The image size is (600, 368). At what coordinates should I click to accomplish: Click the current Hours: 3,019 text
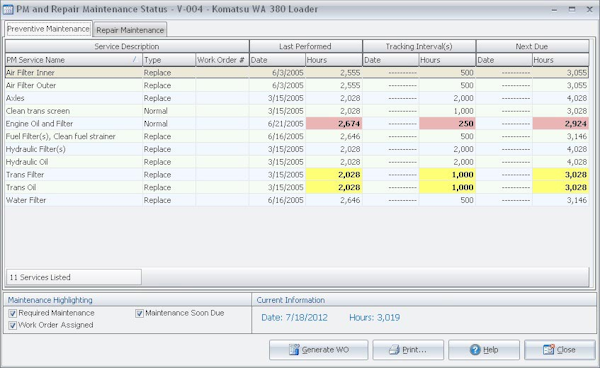(x=375, y=318)
